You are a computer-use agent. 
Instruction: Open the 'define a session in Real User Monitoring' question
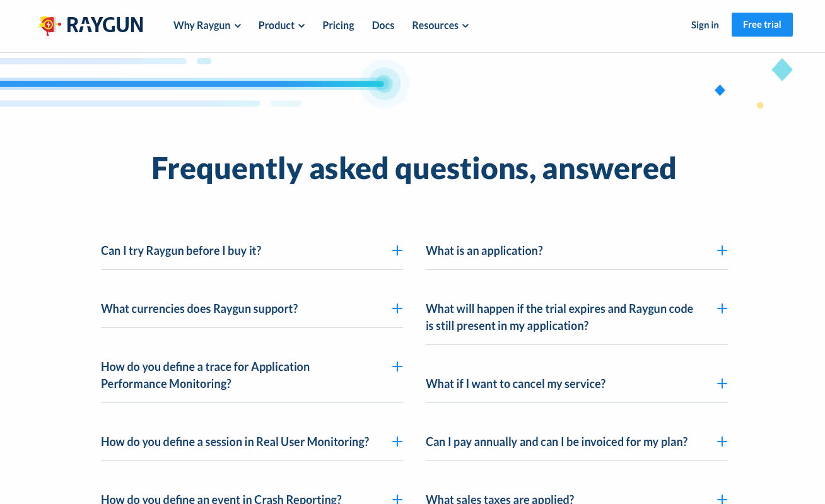(235, 442)
